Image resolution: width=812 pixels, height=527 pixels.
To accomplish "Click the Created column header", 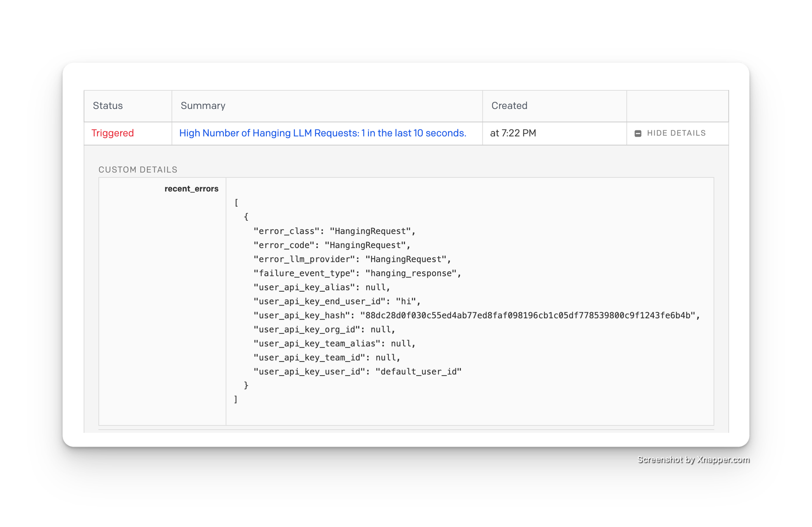I will tap(509, 106).
